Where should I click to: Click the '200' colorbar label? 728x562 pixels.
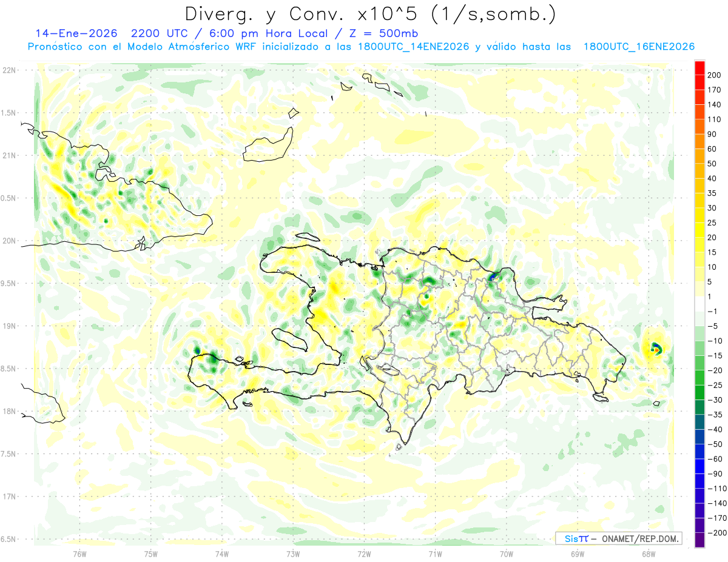715,75
